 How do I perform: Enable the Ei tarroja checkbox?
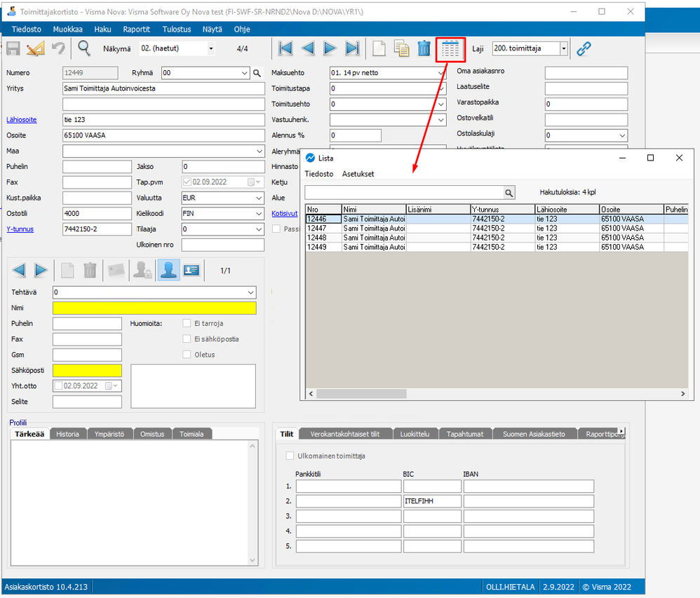point(187,323)
